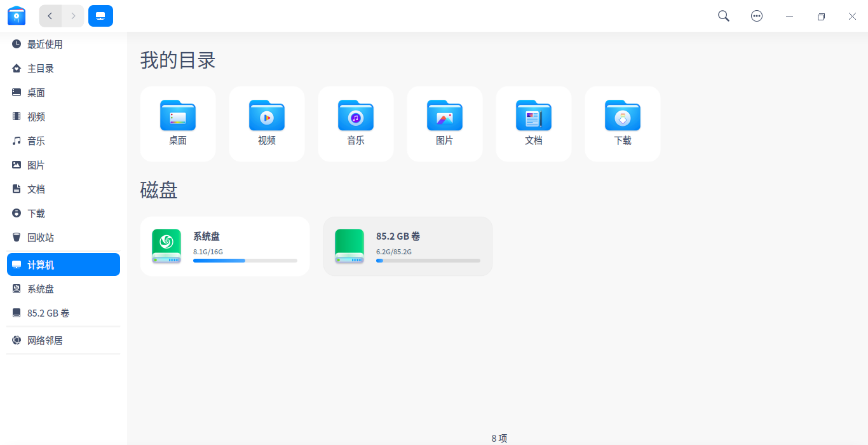This screenshot has width=868, height=445.
Task: Select 计算机 in the sidebar
Action: [64, 264]
